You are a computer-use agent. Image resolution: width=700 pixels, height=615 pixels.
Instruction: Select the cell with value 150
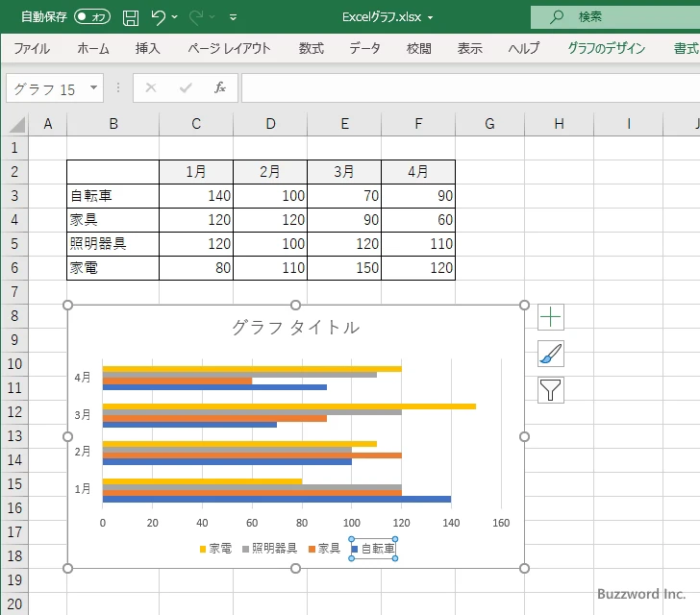(344, 268)
